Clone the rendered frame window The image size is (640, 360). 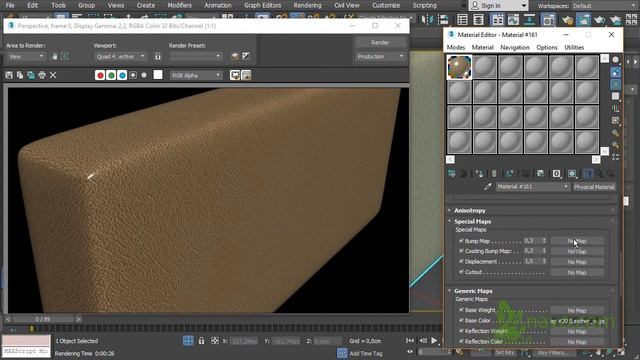tap(31, 75)
